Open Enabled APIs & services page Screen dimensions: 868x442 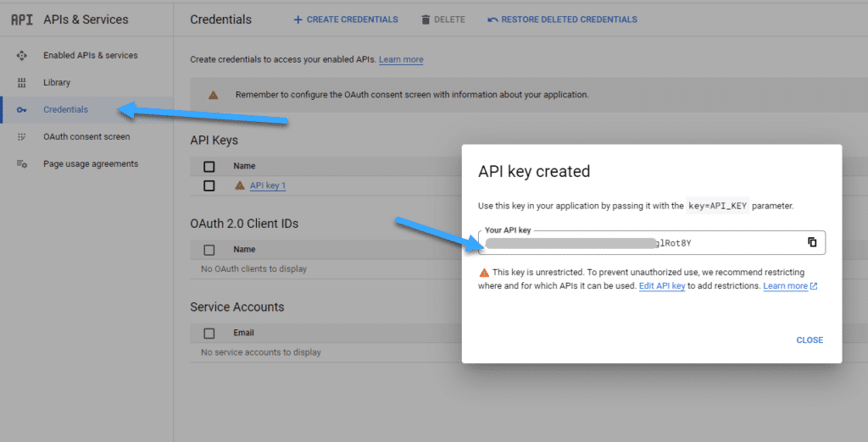click(90, 55)
